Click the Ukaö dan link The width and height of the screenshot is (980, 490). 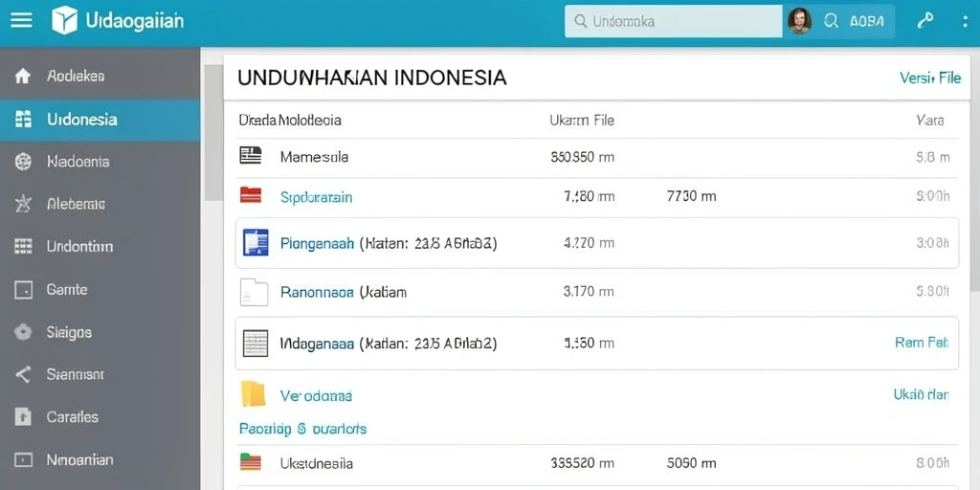(x=922, y=394)
